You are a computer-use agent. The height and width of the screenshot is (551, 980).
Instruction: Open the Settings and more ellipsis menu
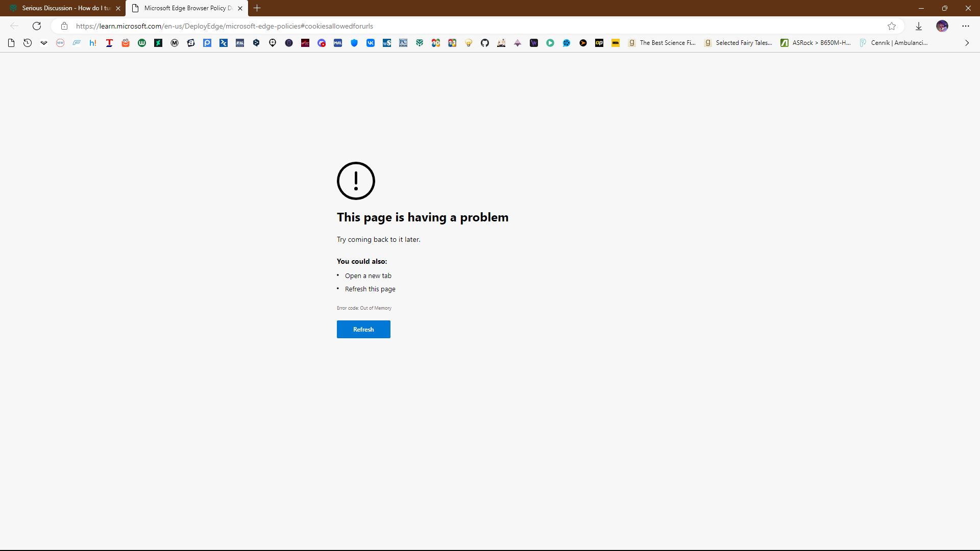[x=966, y=26]
